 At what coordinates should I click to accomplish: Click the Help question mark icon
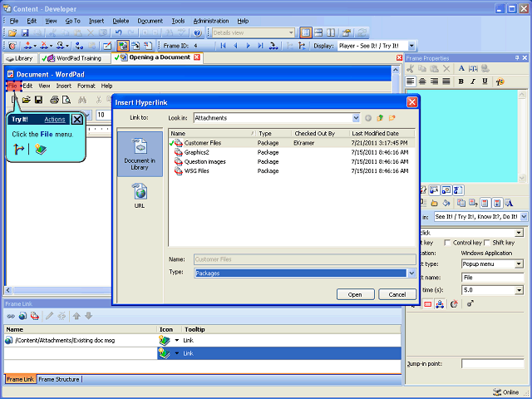pos(198,33)
